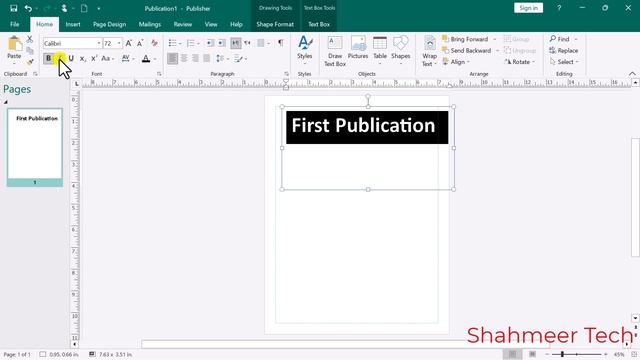Image resolution: width=640 pixels, height=360 pixels.
Task: Open the Calibri font name dropdown
Action: click(x=99, y=43)
